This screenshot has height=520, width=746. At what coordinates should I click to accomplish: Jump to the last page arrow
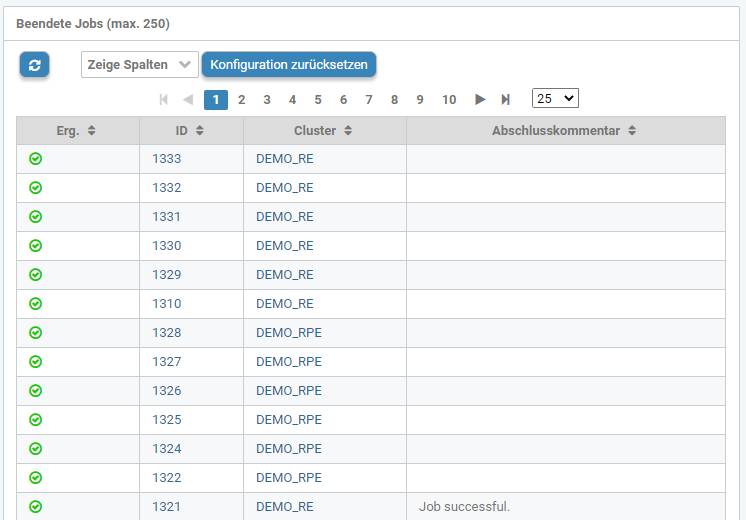(506, 99)
